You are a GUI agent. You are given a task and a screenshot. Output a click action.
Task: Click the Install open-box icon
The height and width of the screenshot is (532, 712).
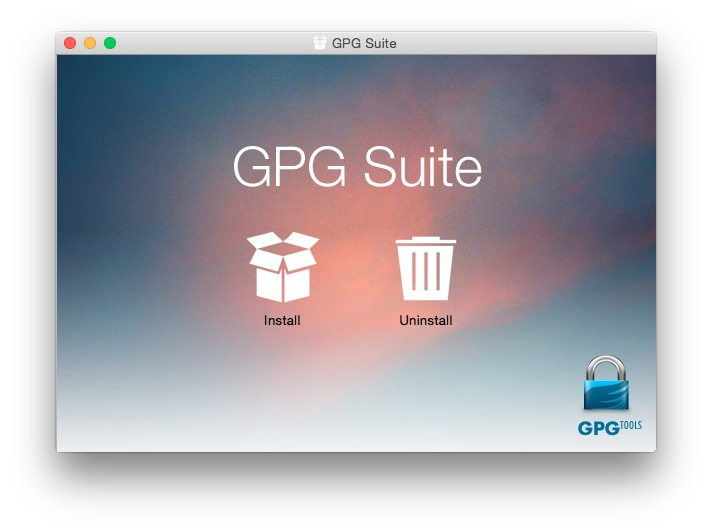pos(282,267)
